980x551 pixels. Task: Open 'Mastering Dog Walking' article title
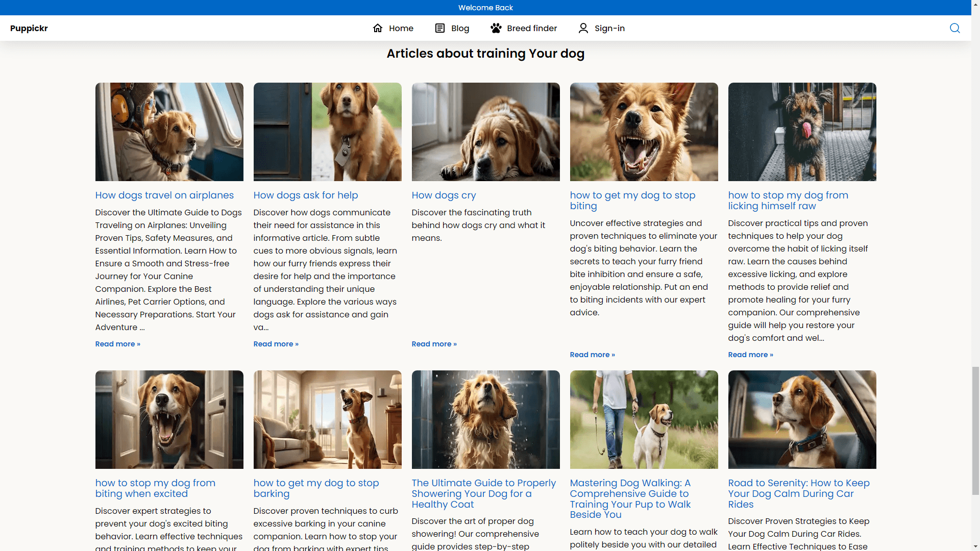pyautogui.click(x=630, y=498)
